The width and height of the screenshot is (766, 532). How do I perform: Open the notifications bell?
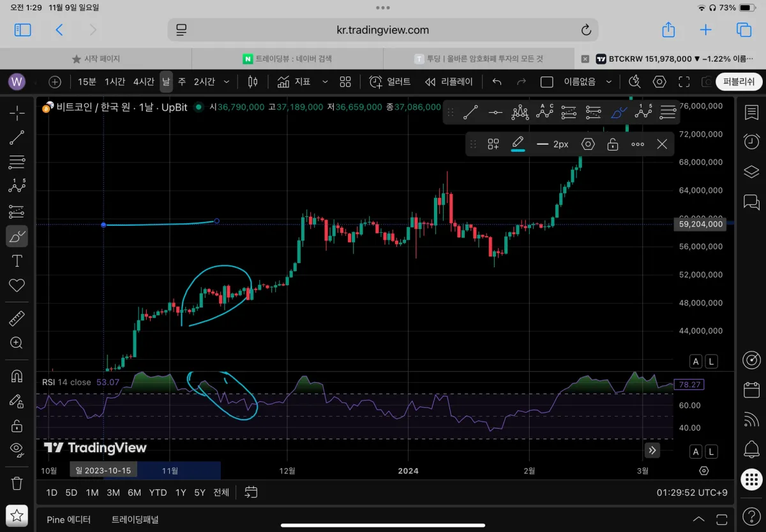pos(751,449)
